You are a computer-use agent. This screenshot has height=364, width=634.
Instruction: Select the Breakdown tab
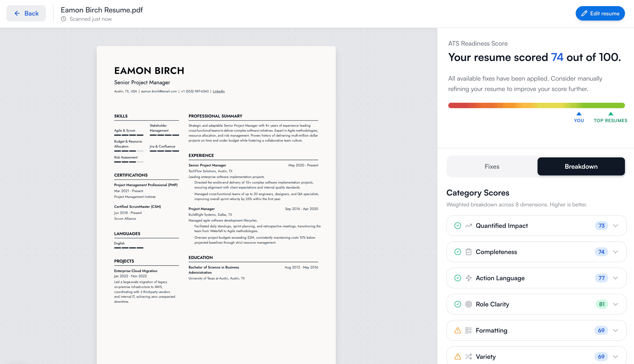(x=581, y=166)
